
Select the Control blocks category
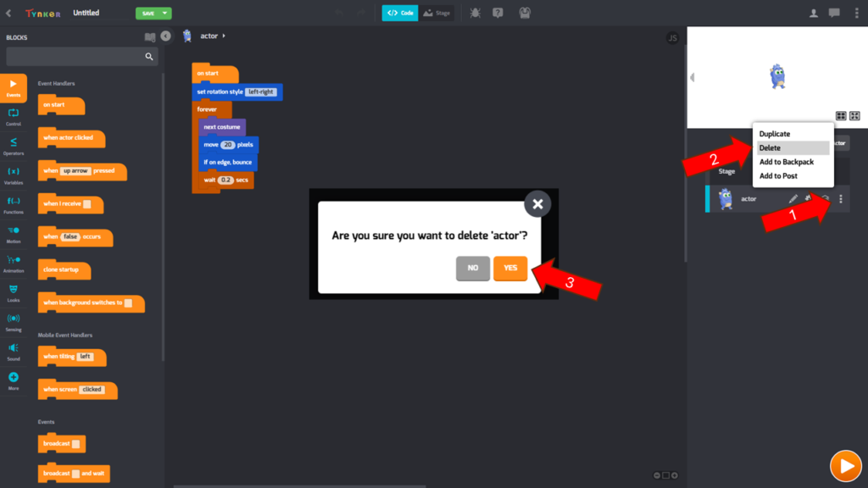coord(14,116)
